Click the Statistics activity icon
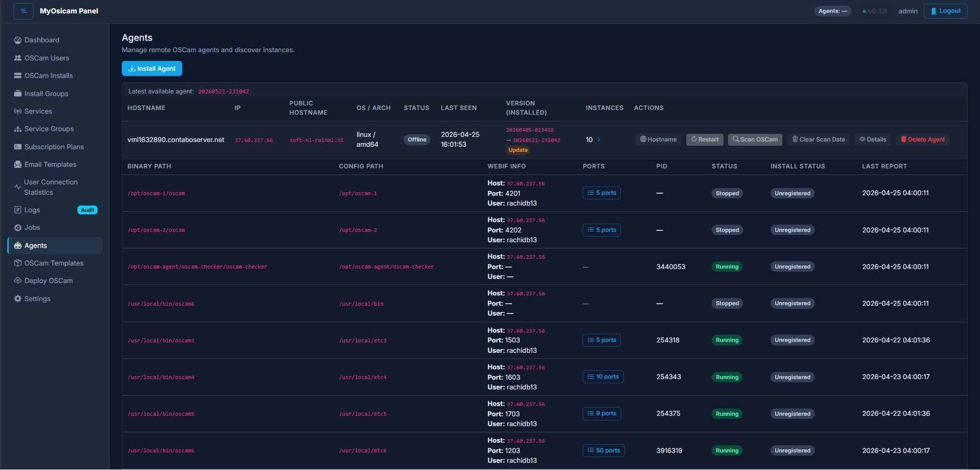980x470 pixels. 18,187
